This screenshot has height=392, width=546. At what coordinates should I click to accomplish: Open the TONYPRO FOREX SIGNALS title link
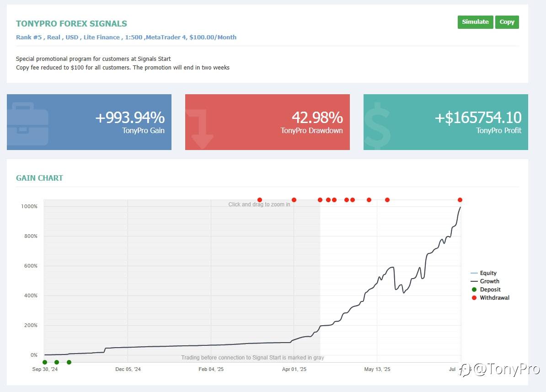coord(71,24)
